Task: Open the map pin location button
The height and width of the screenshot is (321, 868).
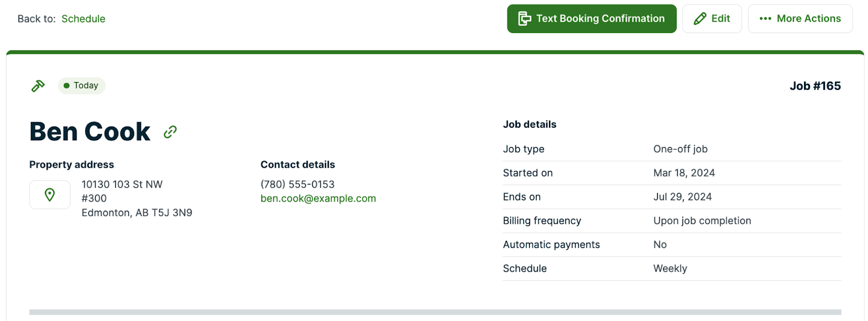Action: tap(50, 195)
